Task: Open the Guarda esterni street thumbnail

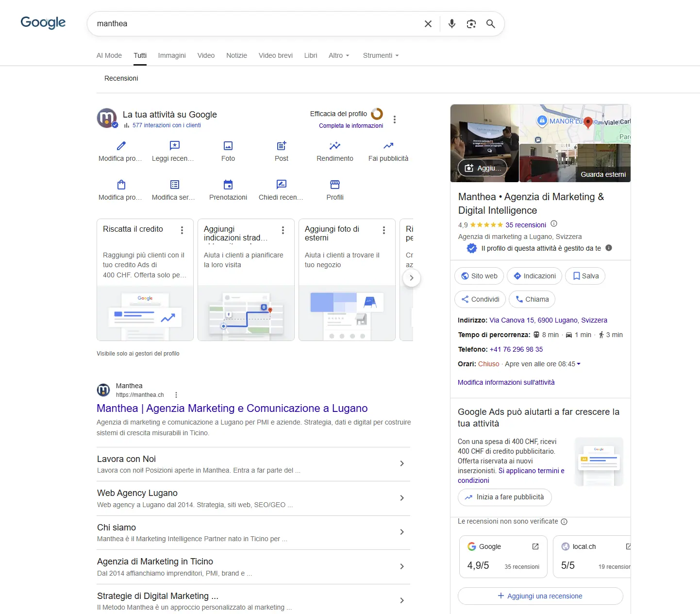Action: [575, 163]
